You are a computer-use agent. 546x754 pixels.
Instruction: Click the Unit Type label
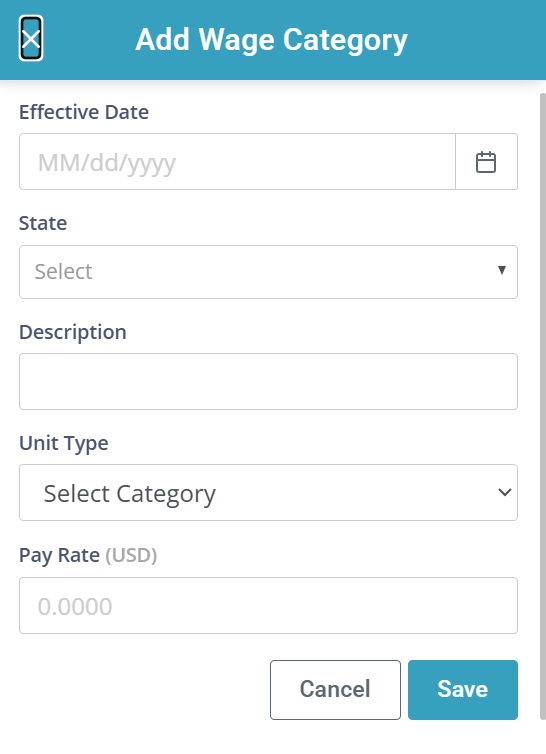(x=63, y=443)
